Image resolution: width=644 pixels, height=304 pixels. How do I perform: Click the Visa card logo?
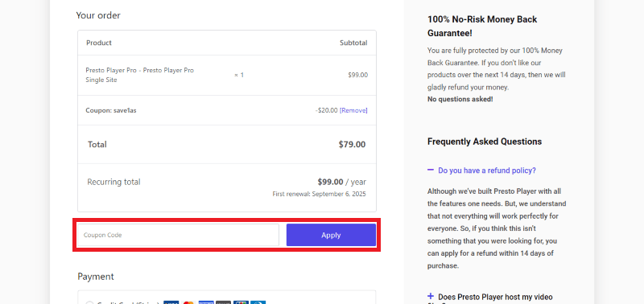pos(171,302)
